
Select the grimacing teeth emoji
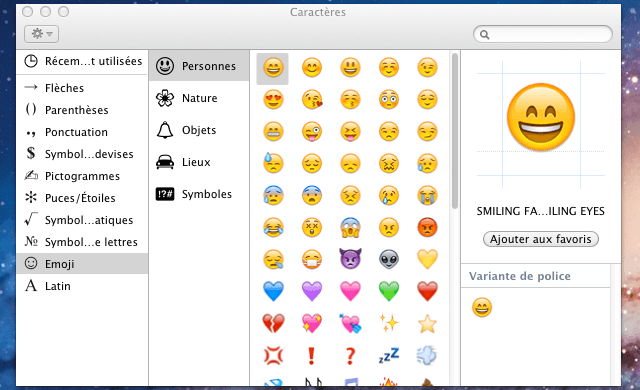273,131
